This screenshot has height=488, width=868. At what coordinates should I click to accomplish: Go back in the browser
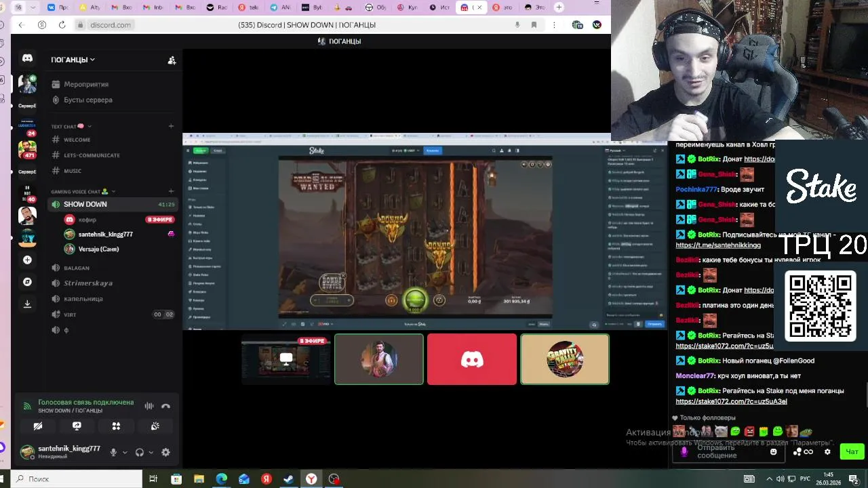21,25
